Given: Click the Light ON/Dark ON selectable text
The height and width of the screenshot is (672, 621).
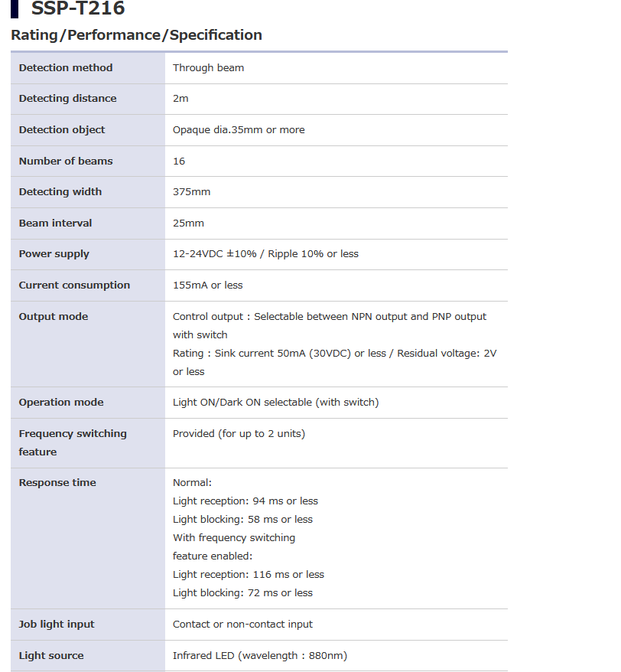Looking at the screenshot, I should click(275, 403).
